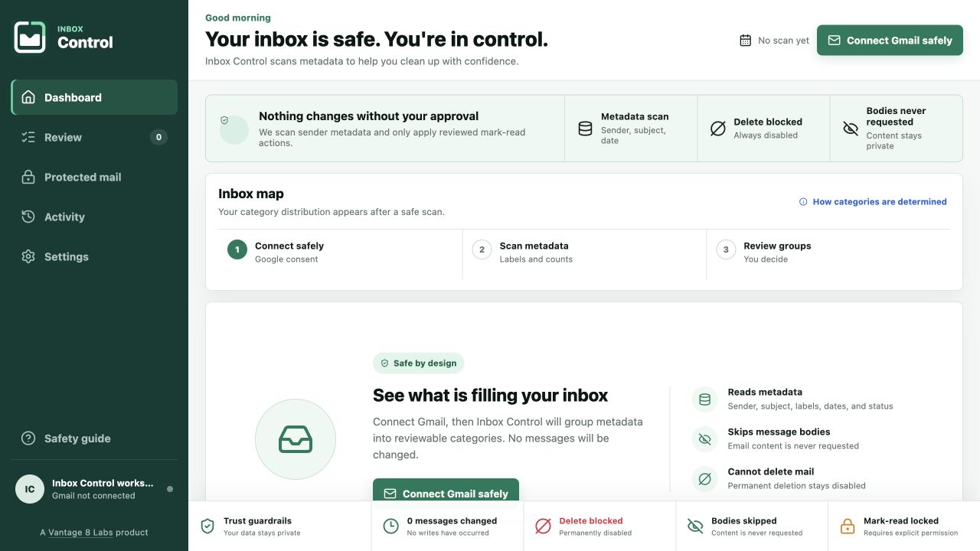Click the shield icon in the approval banner
The width and height of the screenshot is (980, 551).
coord(224,120)
